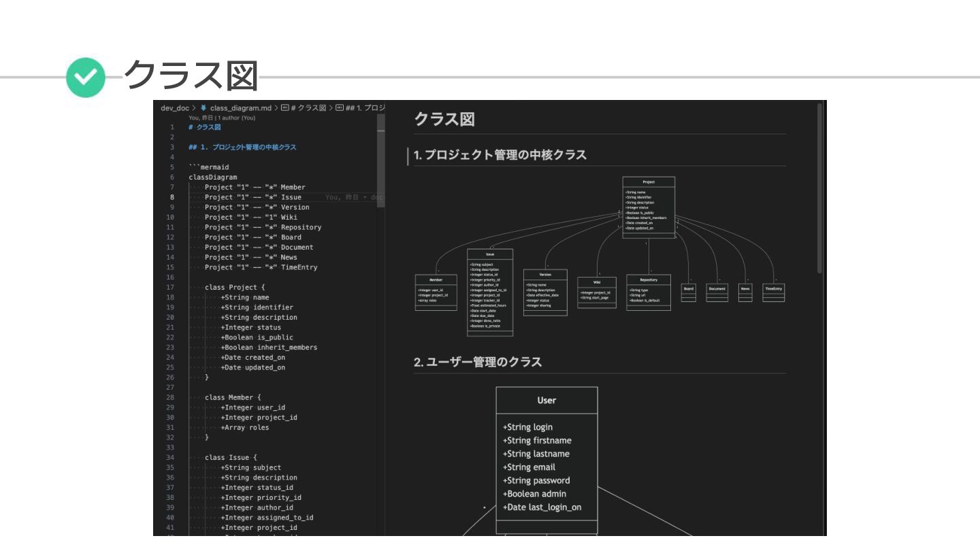Click the preview heading 'クラス図'
The image size is (980, 551).
(444, 119)
